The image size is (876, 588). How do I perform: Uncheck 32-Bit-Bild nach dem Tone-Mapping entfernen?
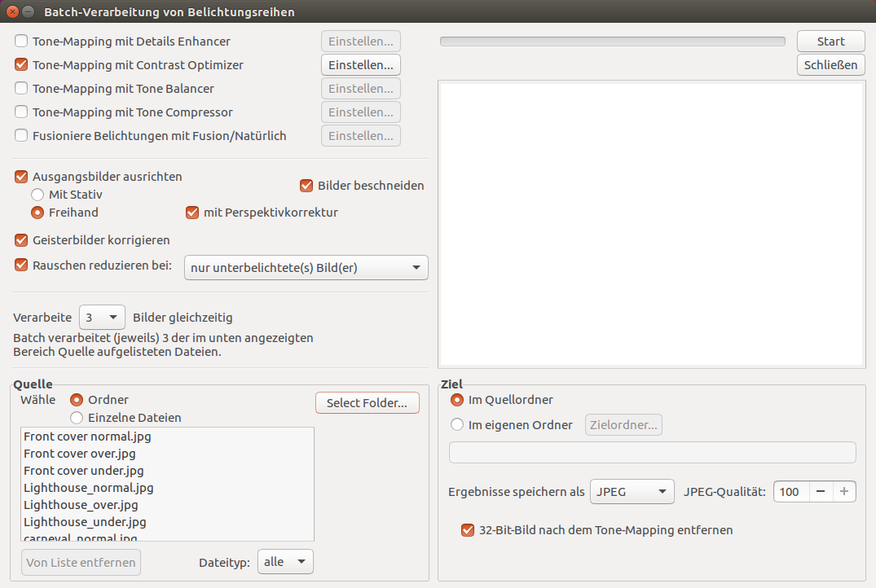[468, 530]
